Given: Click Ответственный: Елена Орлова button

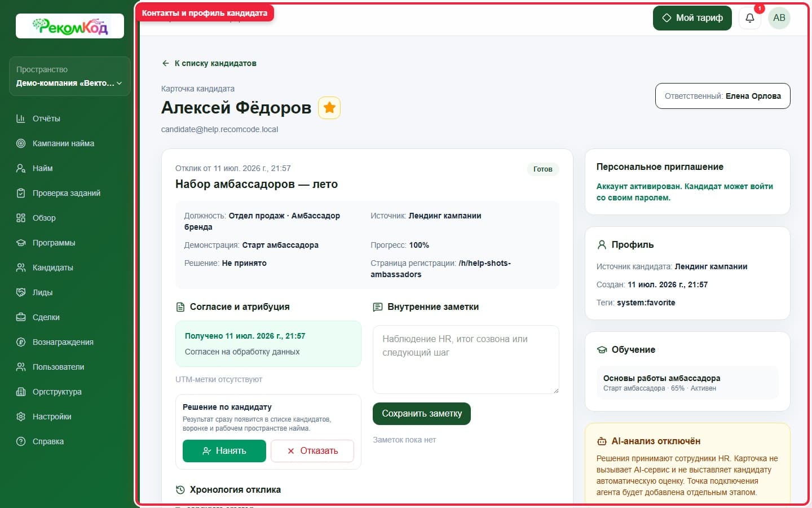Looking at the screenshot, I should point(722,96).
